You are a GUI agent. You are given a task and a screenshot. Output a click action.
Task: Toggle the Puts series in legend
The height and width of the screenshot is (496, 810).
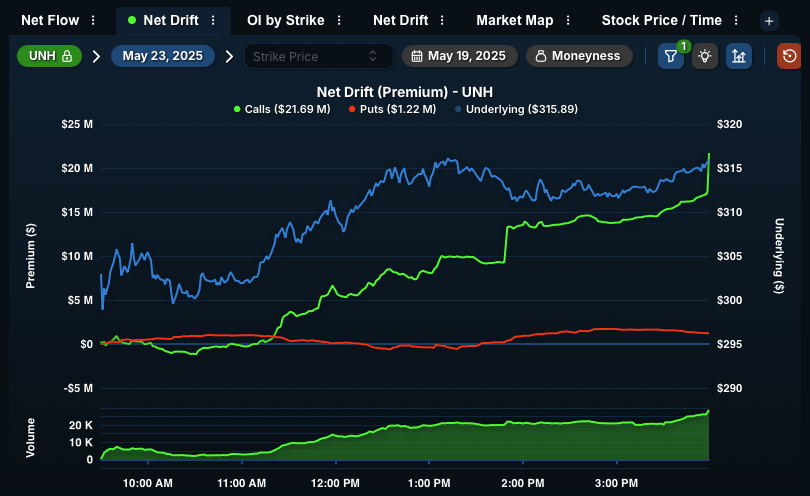(x=393, y=109)
